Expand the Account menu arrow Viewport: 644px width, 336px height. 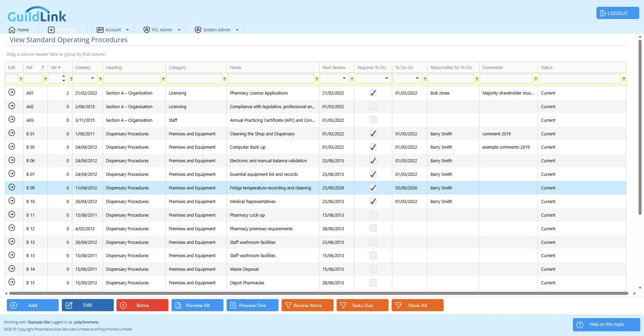(127, 30)
